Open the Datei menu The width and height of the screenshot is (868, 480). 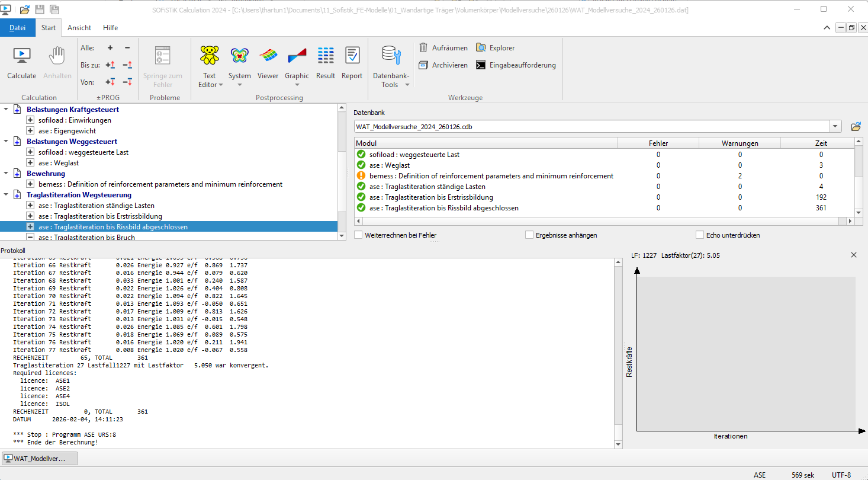(18, 28)
